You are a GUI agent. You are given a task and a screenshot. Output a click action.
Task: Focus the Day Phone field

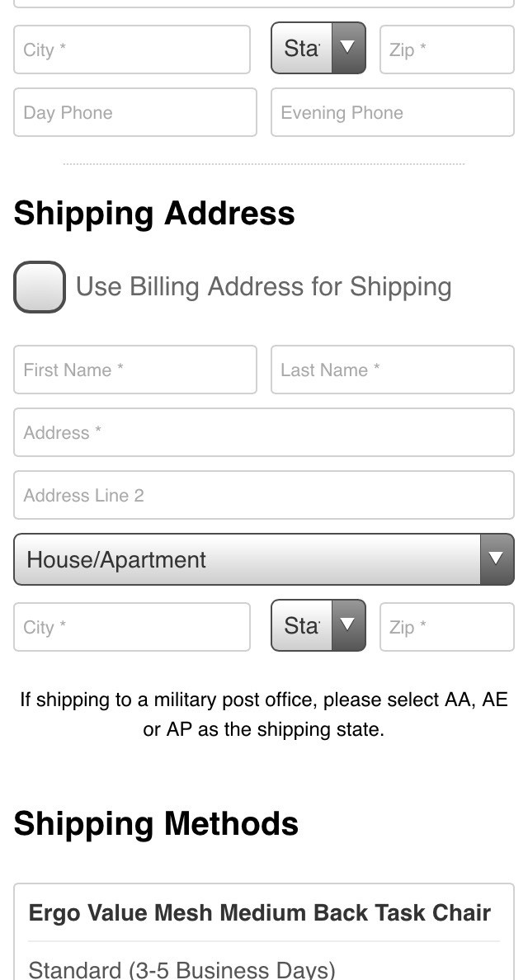(x=134, y=113)
